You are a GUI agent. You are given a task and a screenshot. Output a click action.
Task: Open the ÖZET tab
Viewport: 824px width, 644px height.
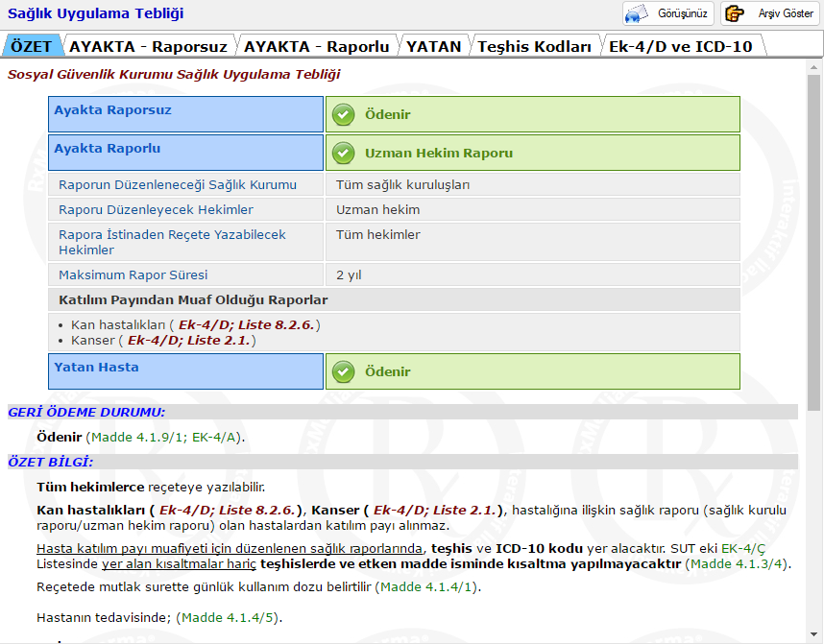click(31, 46)
